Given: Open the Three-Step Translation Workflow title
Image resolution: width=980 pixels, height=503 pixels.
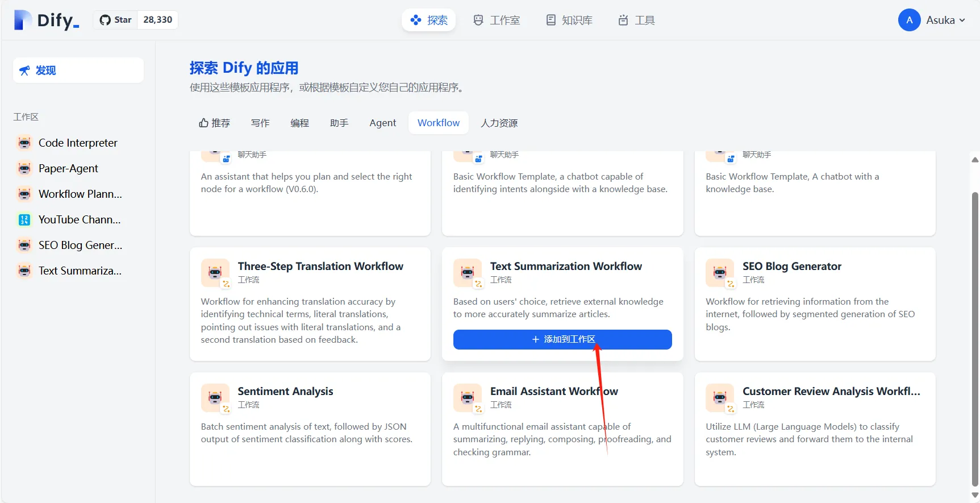Looking at the screenshot, I should 320,266.
